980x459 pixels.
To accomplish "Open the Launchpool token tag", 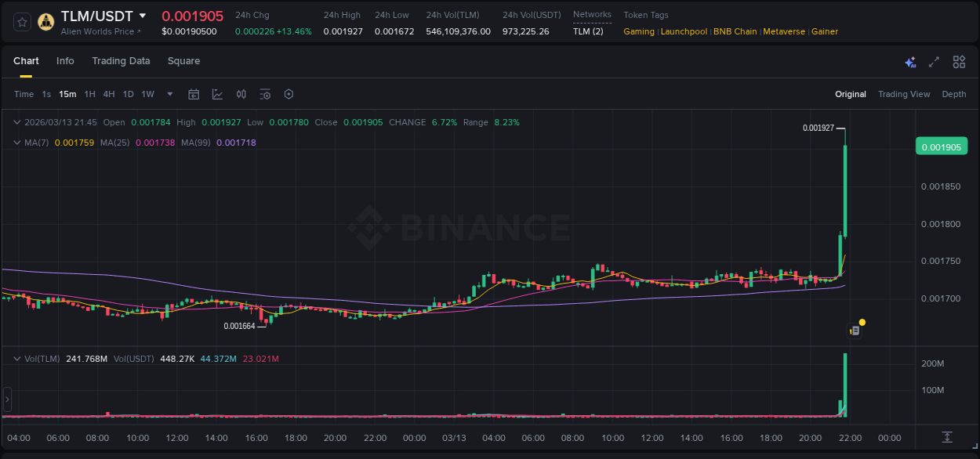I will click(684, 31).
